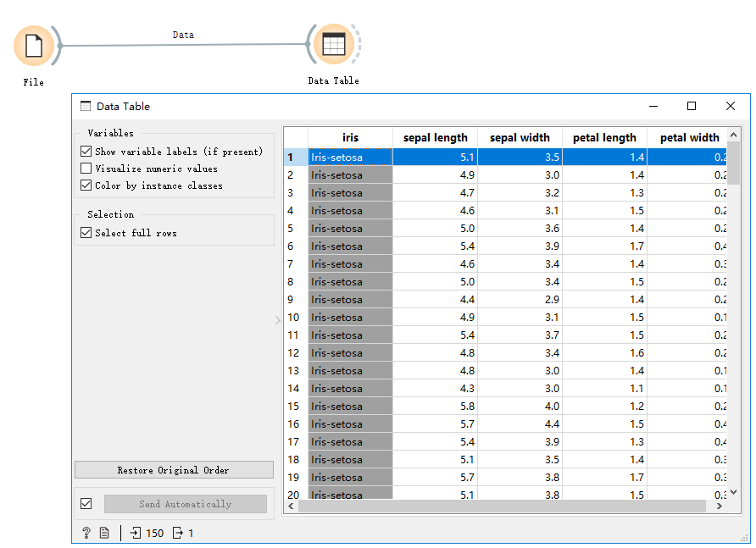Enable Visualize numeric values checkbox

pyautogui.click(x=86, y=169)
